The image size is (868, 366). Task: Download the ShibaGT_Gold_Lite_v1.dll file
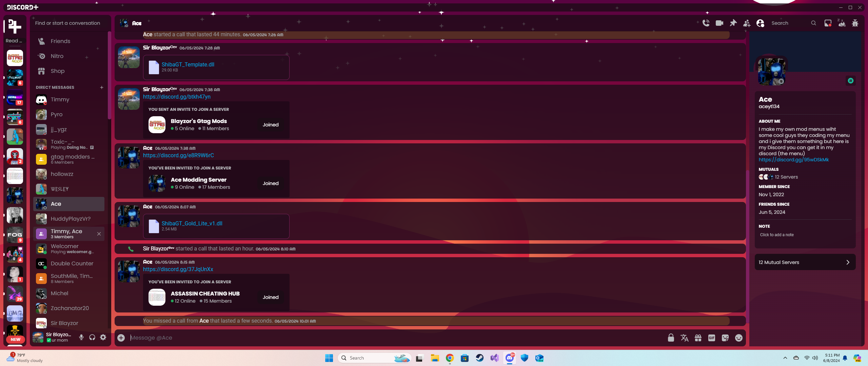(x=192, y=223)
